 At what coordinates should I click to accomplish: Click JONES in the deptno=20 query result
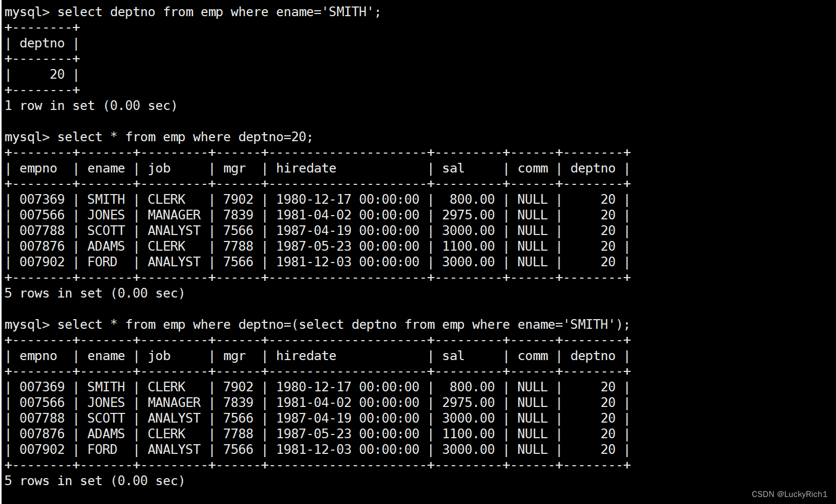pos(106,215)
